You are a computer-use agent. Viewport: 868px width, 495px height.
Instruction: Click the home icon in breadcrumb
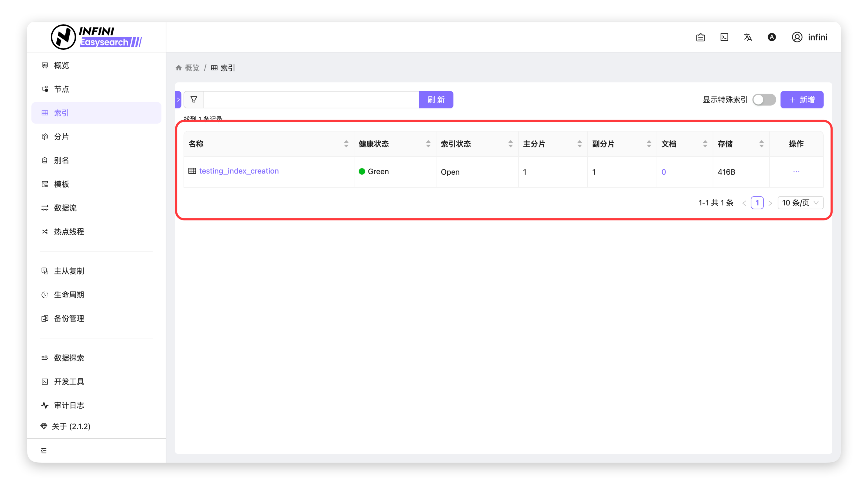point(179,68)
